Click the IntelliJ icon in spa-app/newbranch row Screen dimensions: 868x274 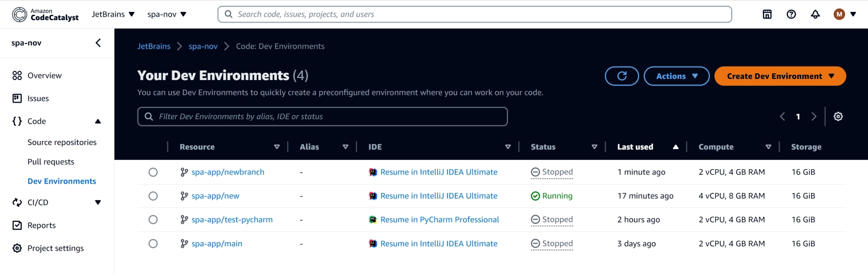pyautogui.click(x=373, y=172)
